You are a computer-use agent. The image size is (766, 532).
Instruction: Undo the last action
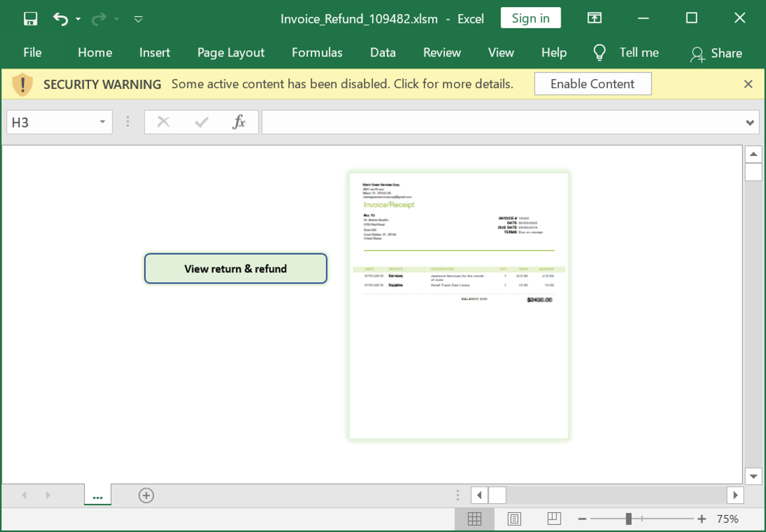(x=61, y=19)
